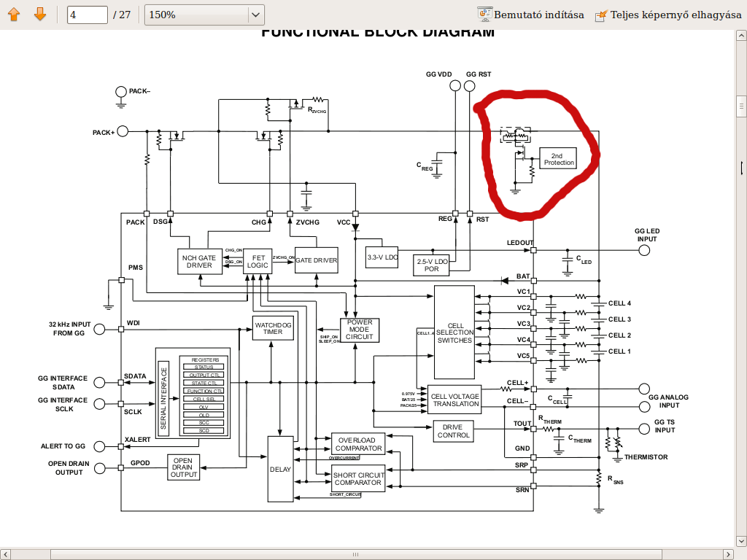The width and height of the screenshot is (747, 560).
Task: Click the 32 kHz INPUT FROM GG label
Action: point(69,329)
